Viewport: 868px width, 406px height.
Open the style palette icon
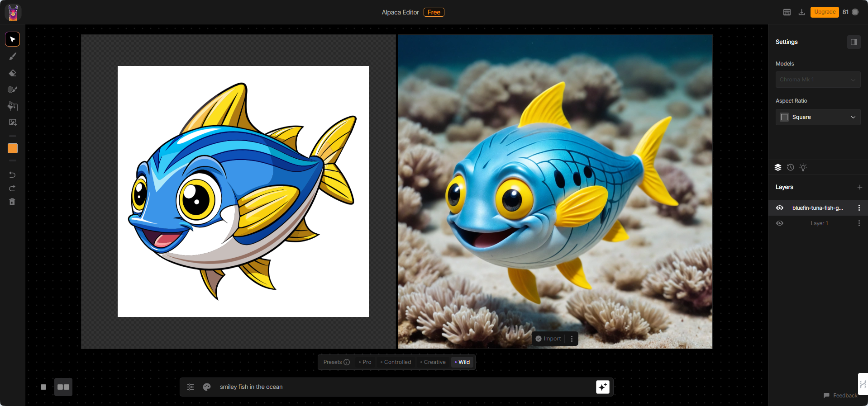[207, 387]
